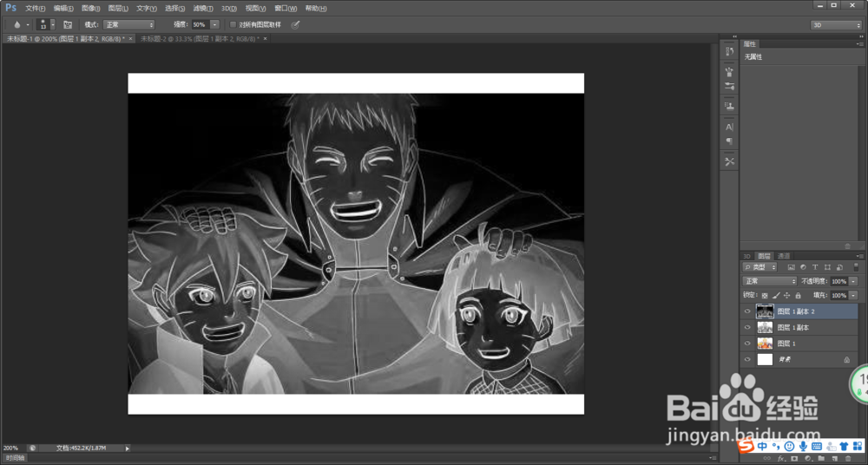Add a layer mask
Screen dimensions: 868x465
794,459
